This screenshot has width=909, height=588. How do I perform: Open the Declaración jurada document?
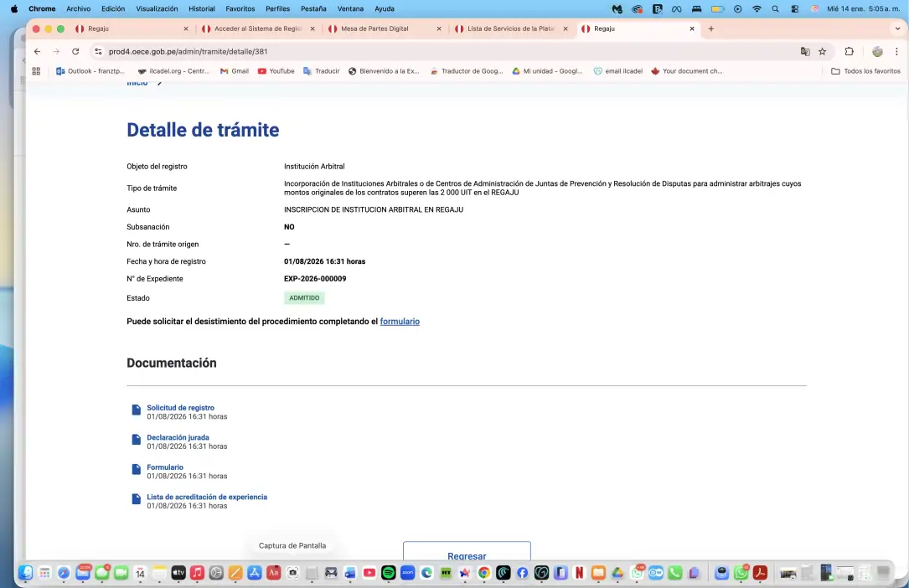pyautogui.click(x=178, y=437)
